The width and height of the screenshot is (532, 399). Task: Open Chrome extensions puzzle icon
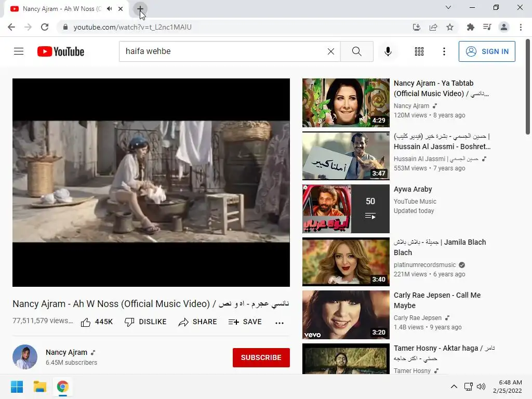coord(471,27)
